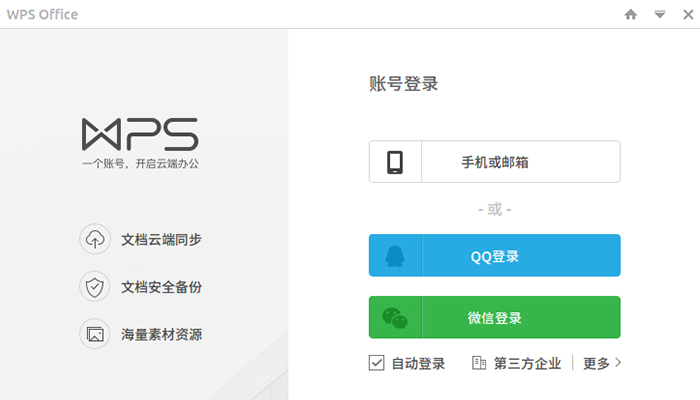
Task: Click the cloud upload sync icon
Action: click(95, 239)
